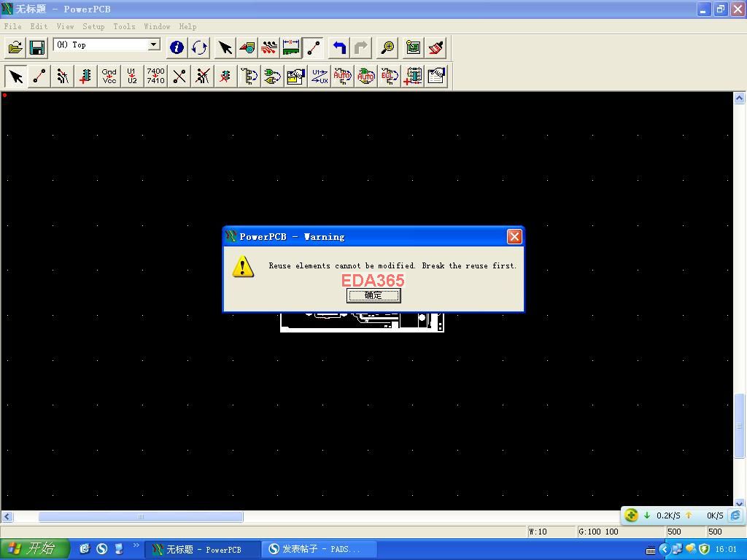747x560 pixels.
Task: Choose the select arrow in the upper toolbar
Action: point(225,47)
